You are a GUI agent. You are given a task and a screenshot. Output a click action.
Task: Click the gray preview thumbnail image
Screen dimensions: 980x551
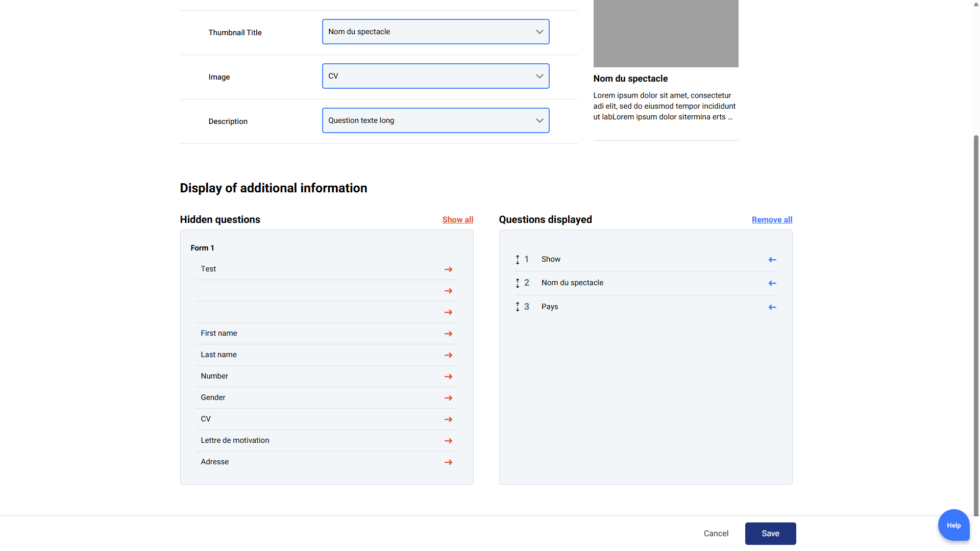tap(666, 34)
